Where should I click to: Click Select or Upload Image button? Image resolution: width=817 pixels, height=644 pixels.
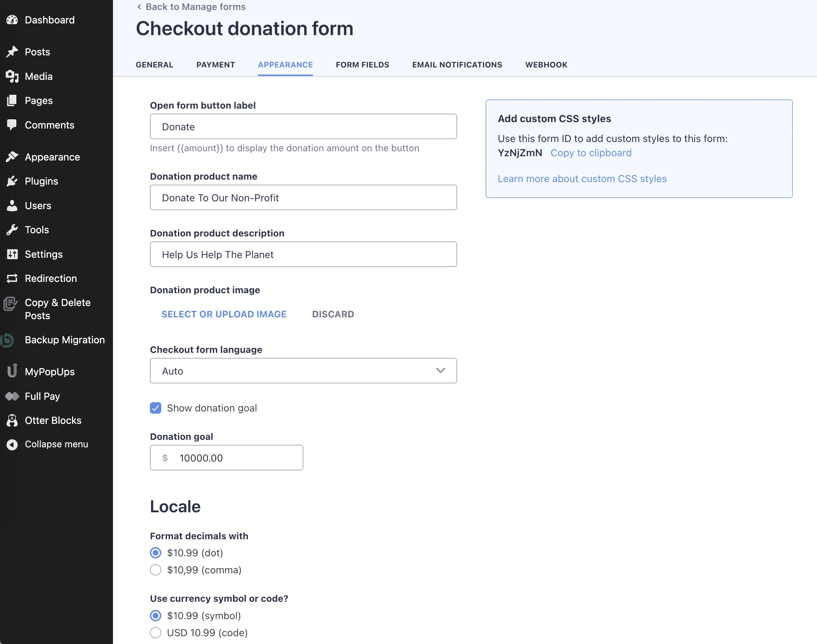[224, 314]
